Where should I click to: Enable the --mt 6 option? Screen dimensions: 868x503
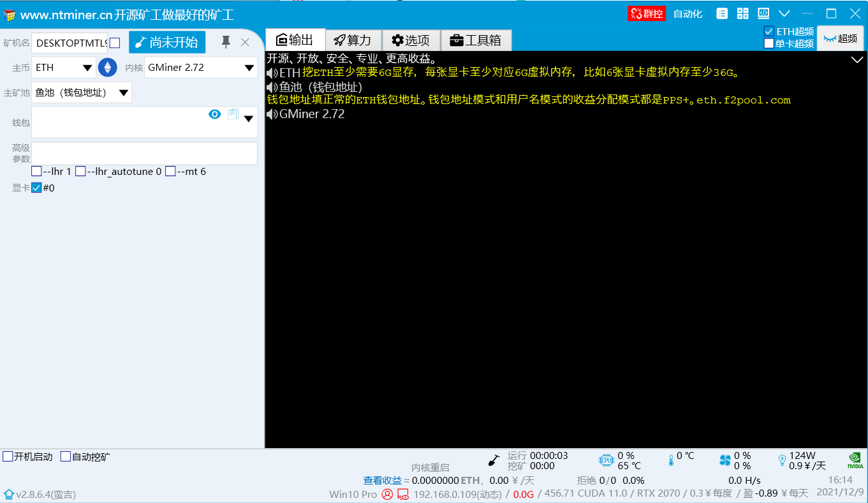click(170, 171)
